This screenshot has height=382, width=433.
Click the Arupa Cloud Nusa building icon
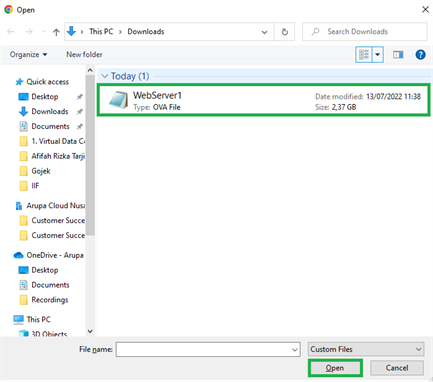click(19, 206)
